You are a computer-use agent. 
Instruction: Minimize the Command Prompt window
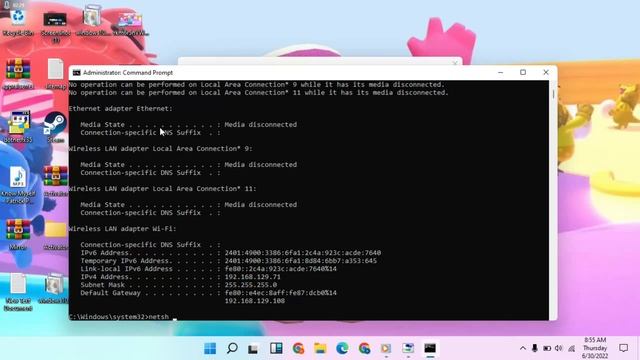500,72
